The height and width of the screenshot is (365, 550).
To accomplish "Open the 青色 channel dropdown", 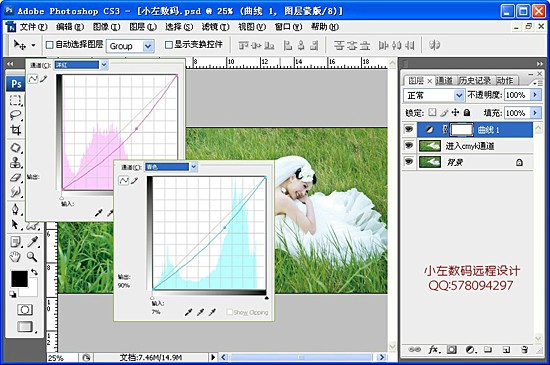I will [x=194, y=167].
